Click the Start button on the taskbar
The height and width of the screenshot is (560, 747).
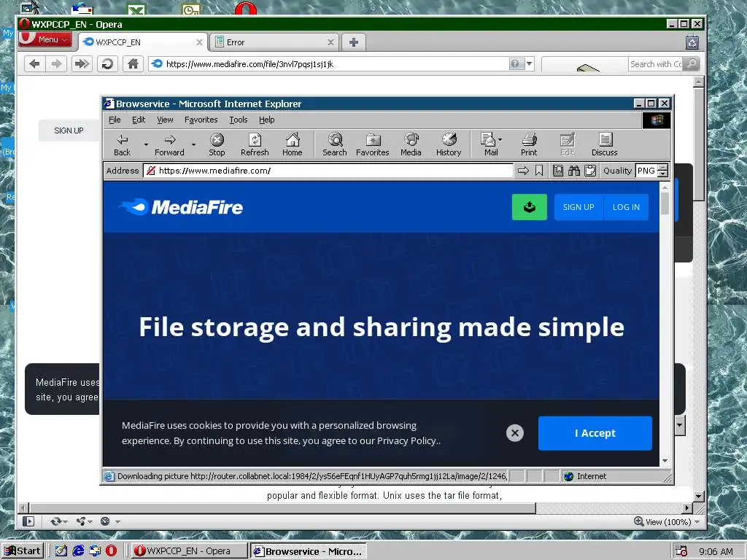pos(23,551)
